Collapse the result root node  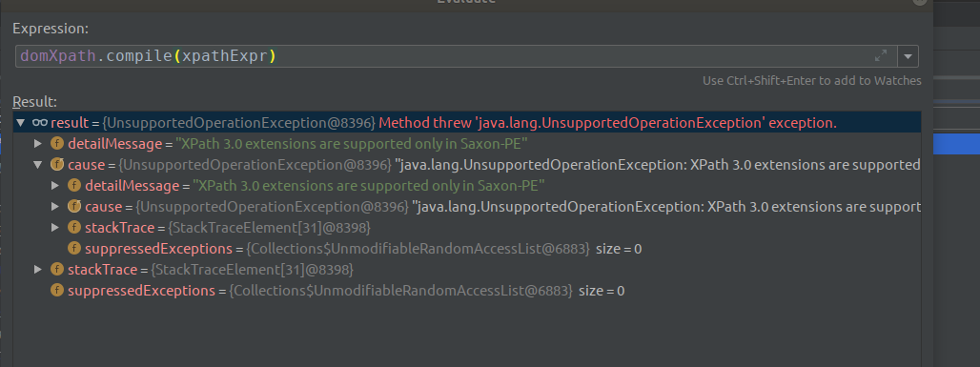point(21,123)
